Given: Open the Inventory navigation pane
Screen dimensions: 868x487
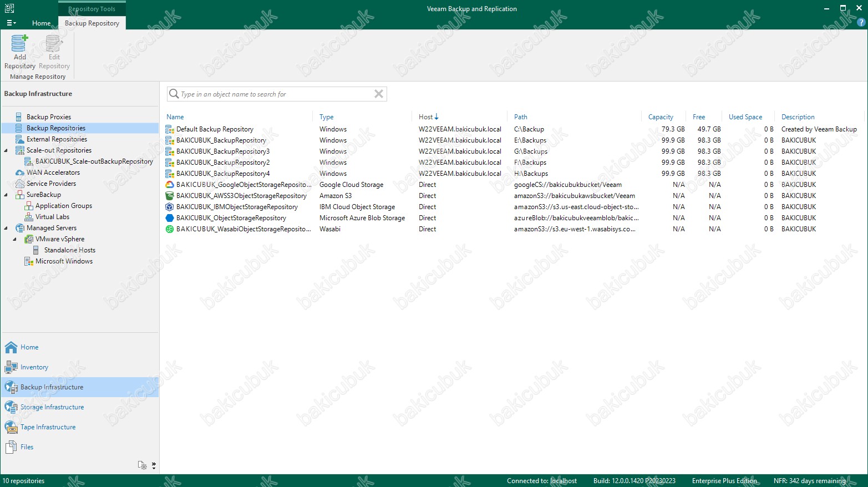Looking at the screenshot, I should pyautogui.click(x=80, y=367).
